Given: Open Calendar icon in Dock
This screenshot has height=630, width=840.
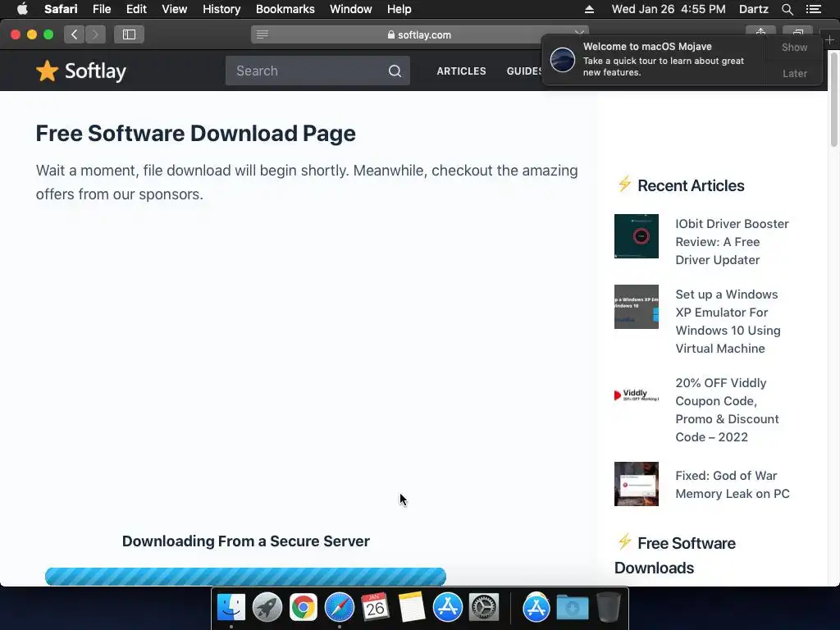Looking at the screenshot, I should pos(375,608).
